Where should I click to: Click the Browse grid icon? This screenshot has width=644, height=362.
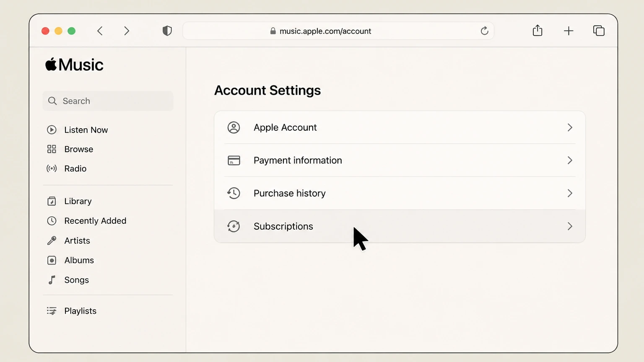52,149
